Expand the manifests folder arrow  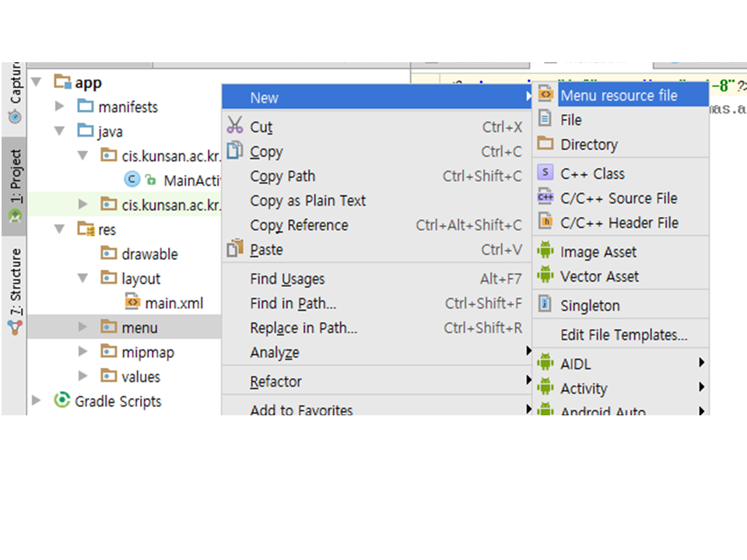tap(60, 107)
